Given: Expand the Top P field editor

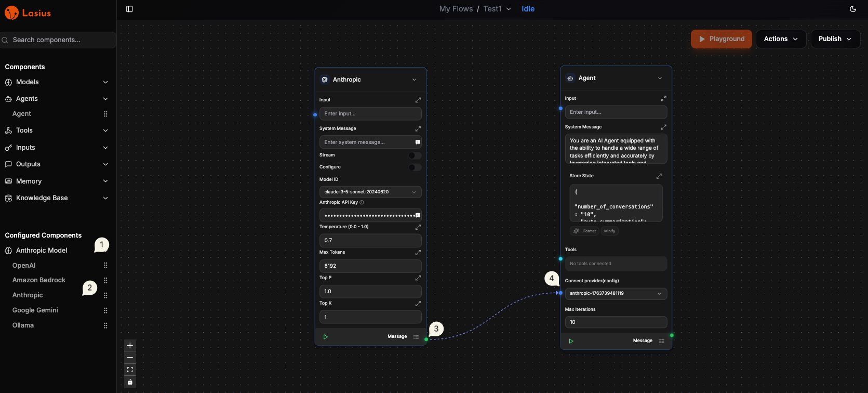Looking at the screenshot, I should pos(418,278).
